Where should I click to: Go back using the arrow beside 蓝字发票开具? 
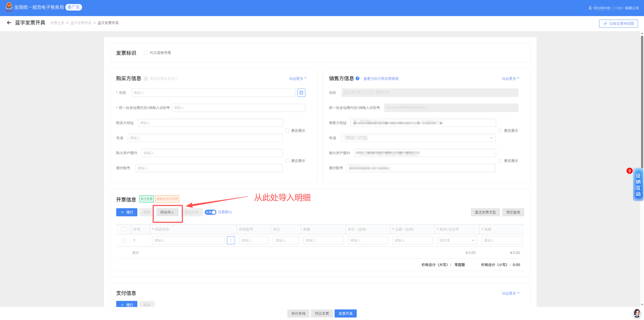click(9, 23)
